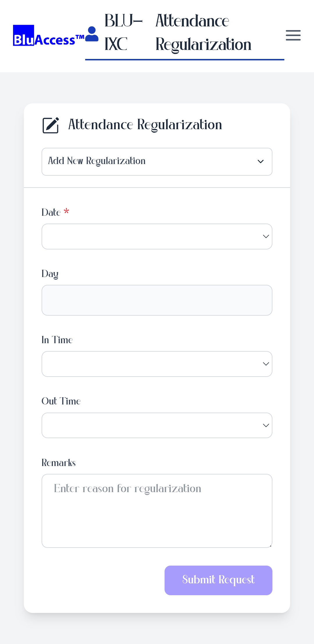
Task: Click the Attendance Regularization card heading
Action: [145, 125]
